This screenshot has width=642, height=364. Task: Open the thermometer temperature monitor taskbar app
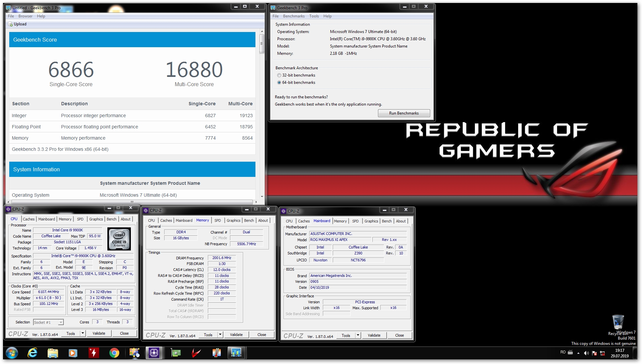[x=216, y=353]
